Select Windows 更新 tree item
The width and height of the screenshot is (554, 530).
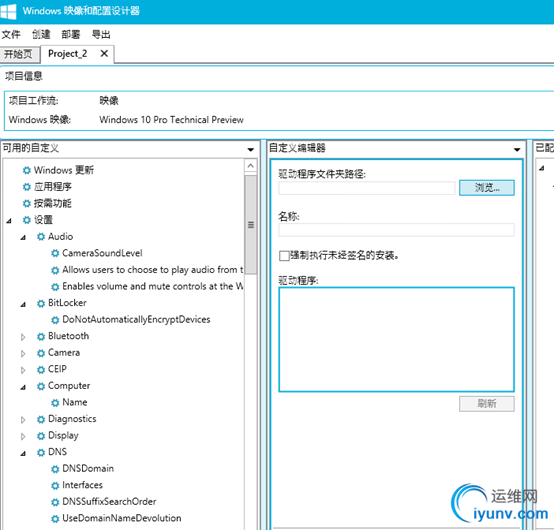(64, 170)
